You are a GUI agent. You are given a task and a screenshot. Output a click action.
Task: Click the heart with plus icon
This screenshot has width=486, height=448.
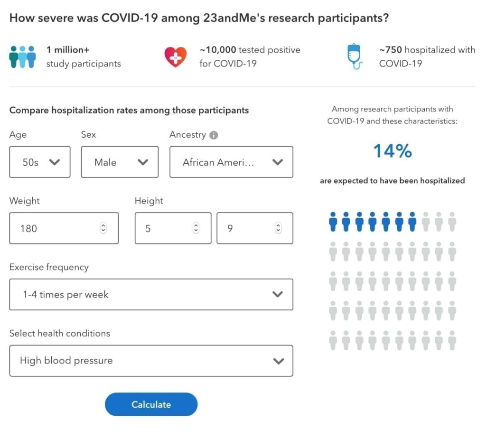(176, 56)
